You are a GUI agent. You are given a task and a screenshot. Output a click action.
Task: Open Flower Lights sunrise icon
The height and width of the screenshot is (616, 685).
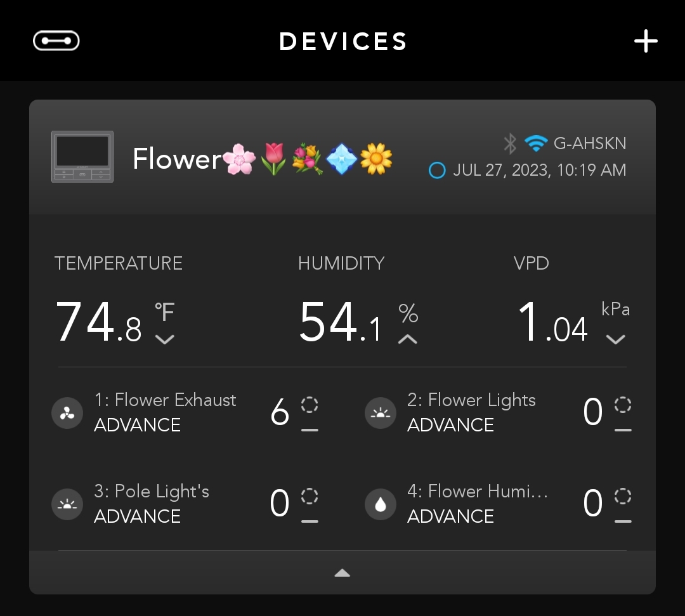coord(381,413)
